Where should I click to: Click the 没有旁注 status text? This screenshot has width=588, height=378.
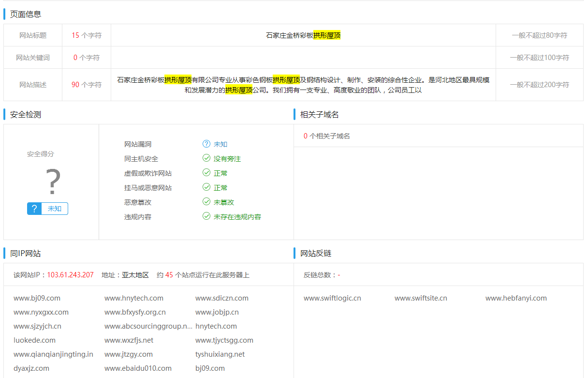pos(227,159)
